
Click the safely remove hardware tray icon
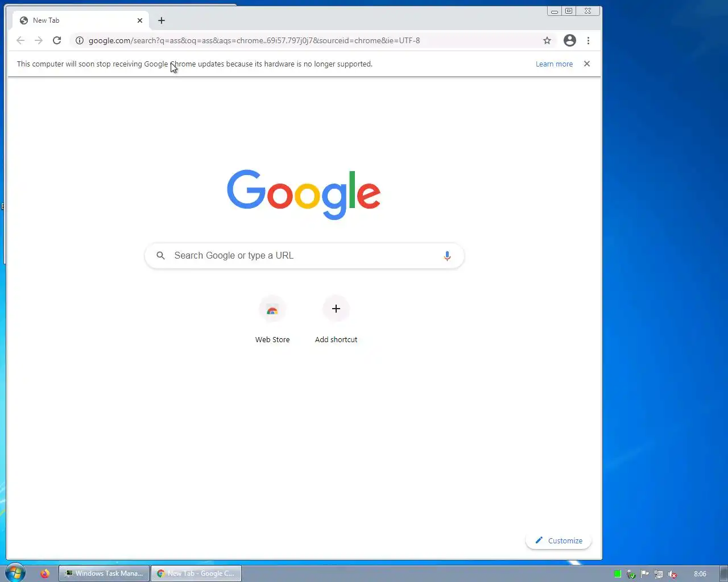631,574
